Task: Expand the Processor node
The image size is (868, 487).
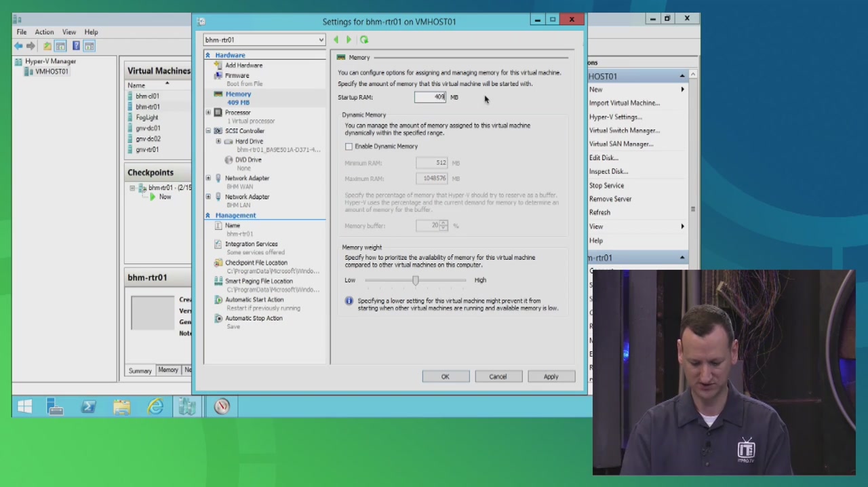Action: pyautogui.click(x=208, y=113)
